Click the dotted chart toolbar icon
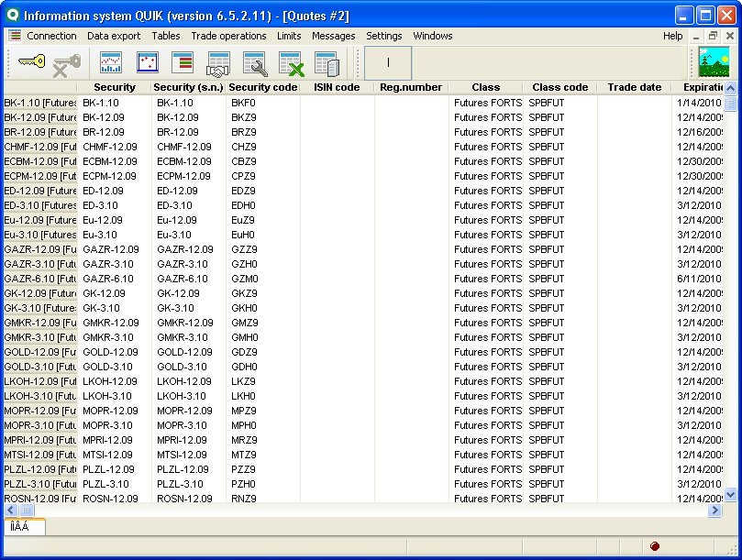 coord(148,64)
